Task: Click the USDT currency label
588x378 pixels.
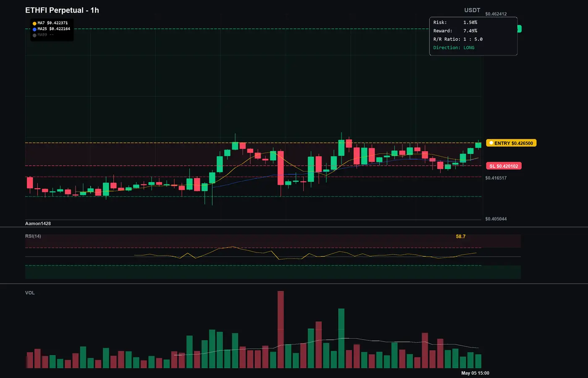Action: [472, 10]
